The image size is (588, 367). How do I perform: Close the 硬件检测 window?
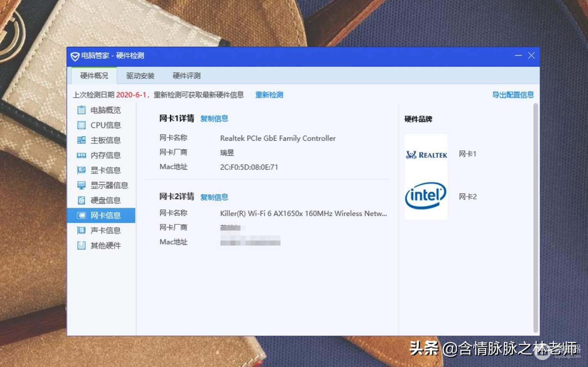(531, 56)
